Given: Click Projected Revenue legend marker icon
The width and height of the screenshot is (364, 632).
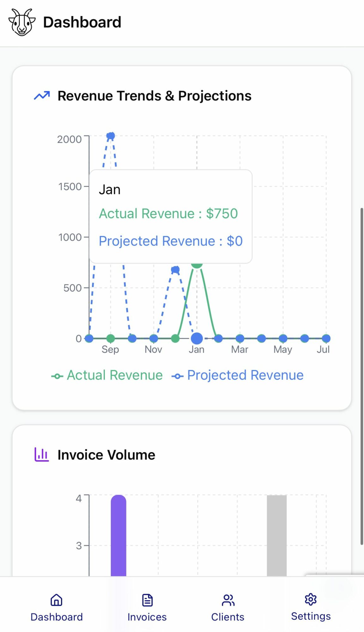Looking at the screenshot, I should tap(177, 376).
